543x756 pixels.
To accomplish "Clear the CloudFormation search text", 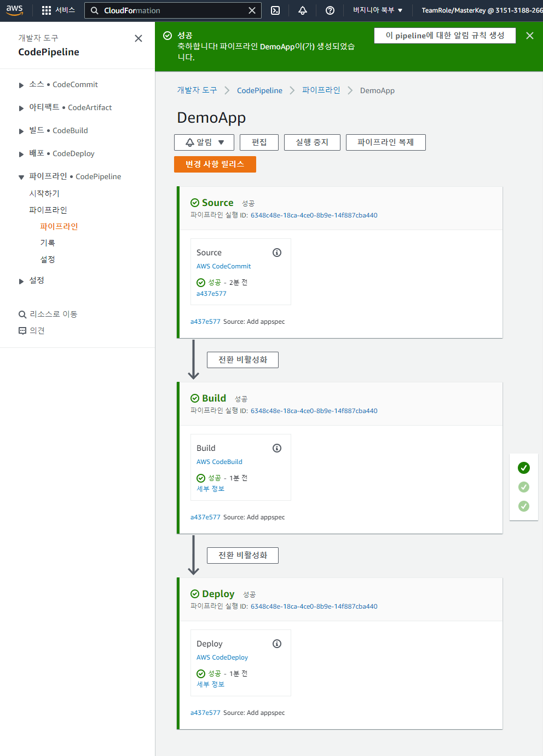I will tap(252, 10).
